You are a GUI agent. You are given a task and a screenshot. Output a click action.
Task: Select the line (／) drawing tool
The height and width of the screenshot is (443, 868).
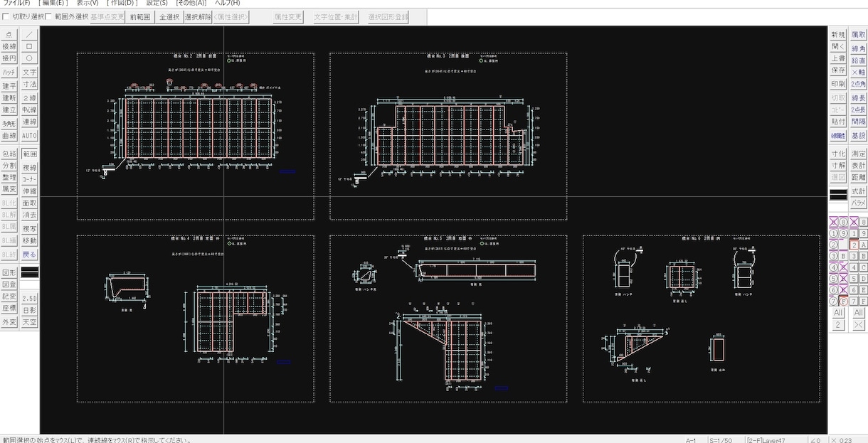[29, 34]
